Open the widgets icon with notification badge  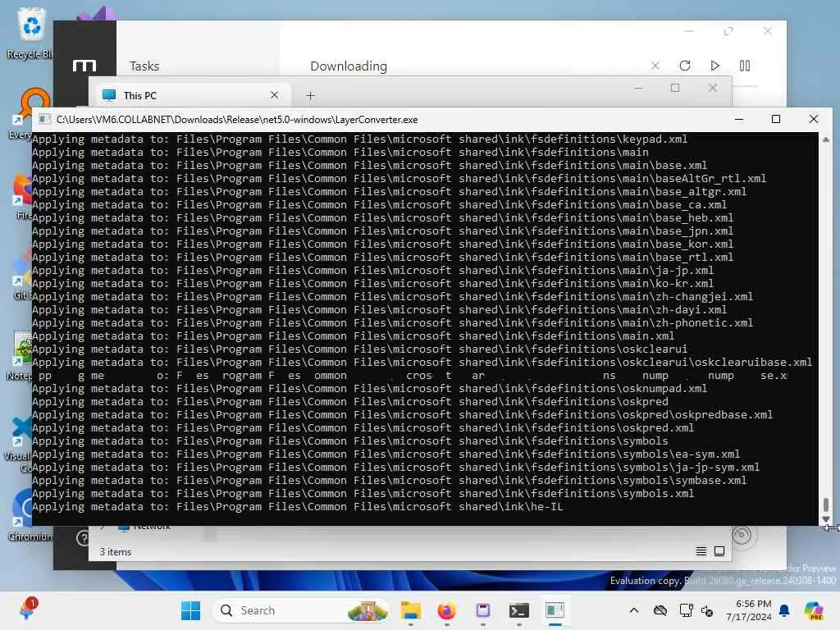27,610
